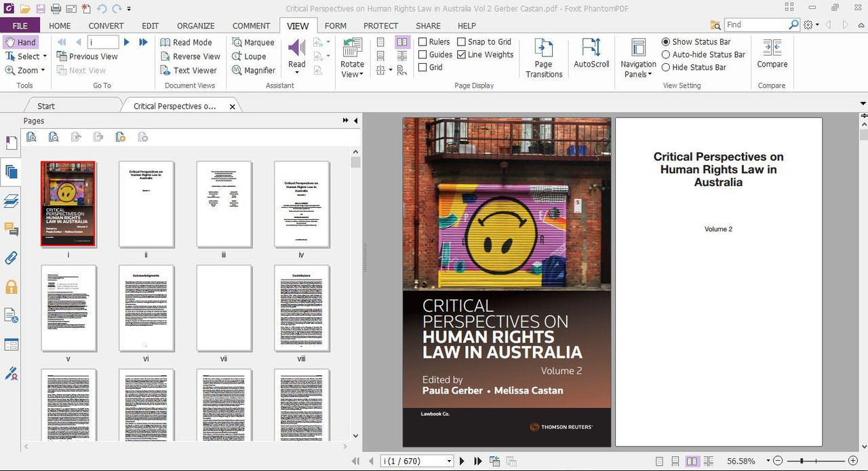Switch to the CONVERT ribbon tab
Image resolution: width=868 pixels, height=471 pixels.
point(106,26)
